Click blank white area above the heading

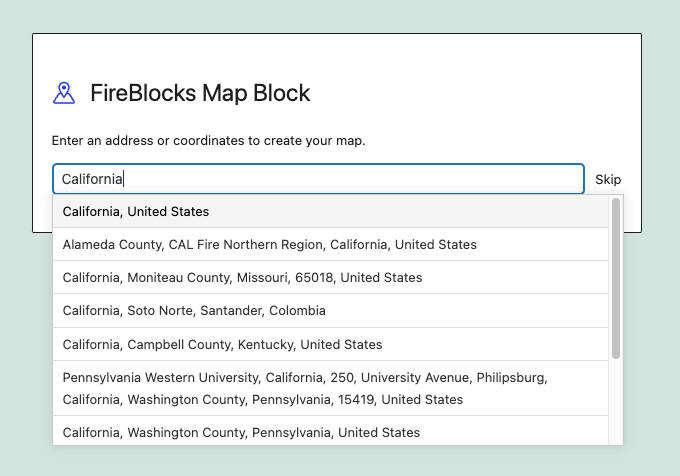pos(337,54)
